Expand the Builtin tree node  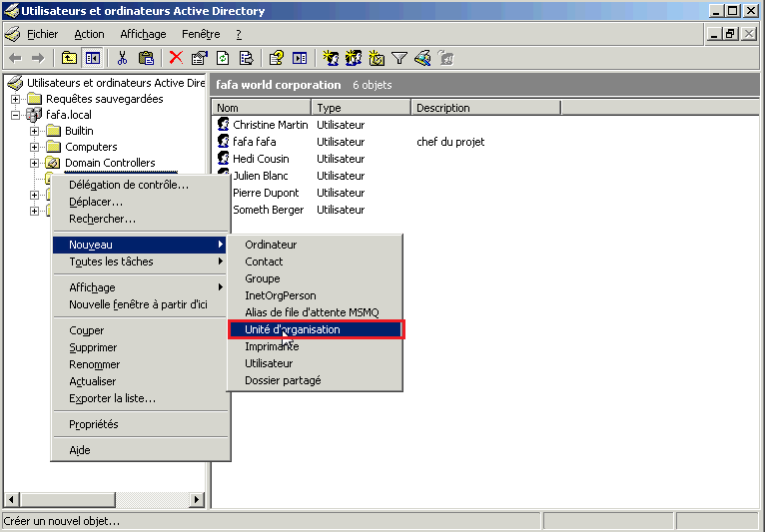click(34, 131)
